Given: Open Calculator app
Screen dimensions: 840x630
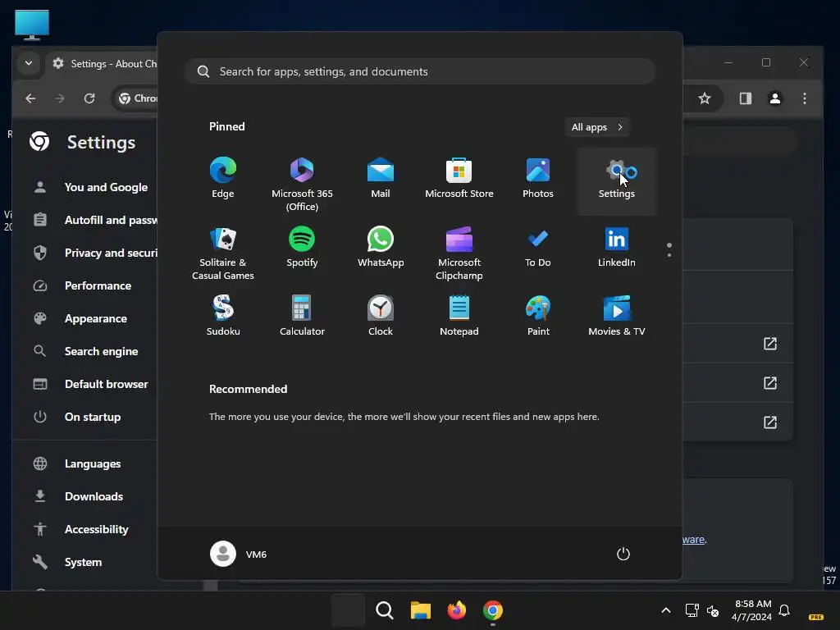Looking at the screenshot, I should 302,317.
